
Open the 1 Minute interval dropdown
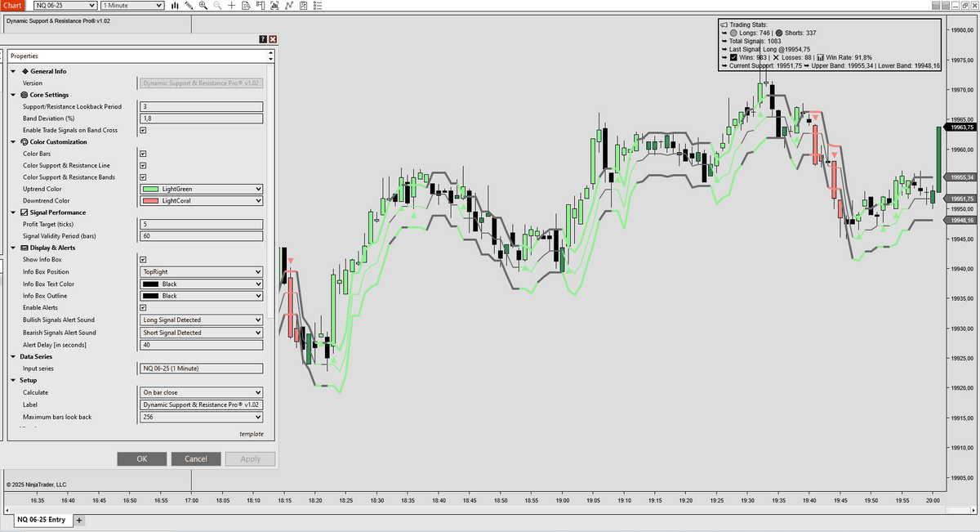click(132, 6)
